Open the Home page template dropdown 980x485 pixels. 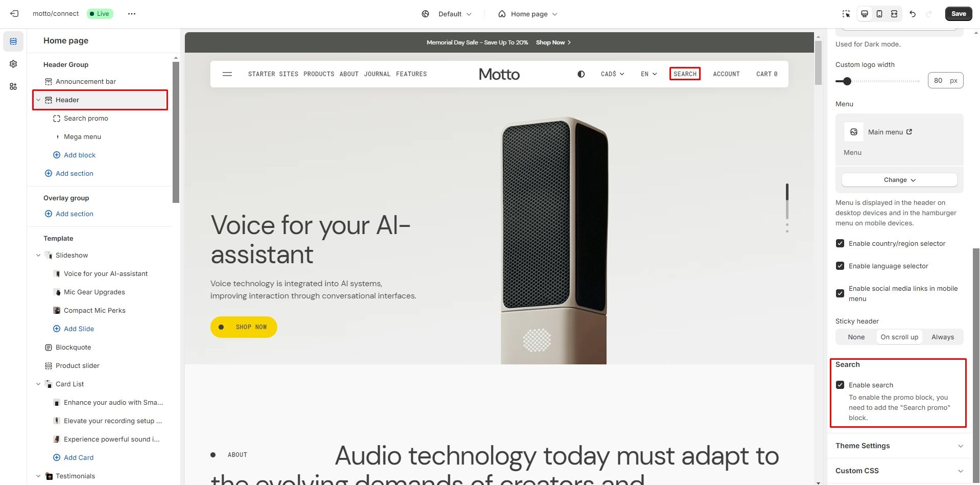pos(528,14)
